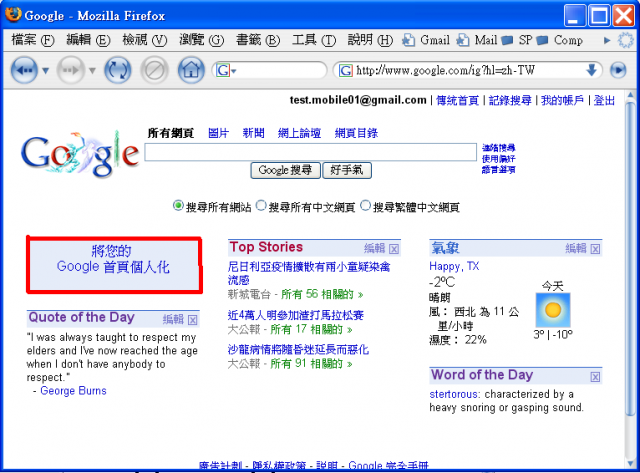Open the George Burns link
Screen dimensions: 640x473
tap(73, 391)
